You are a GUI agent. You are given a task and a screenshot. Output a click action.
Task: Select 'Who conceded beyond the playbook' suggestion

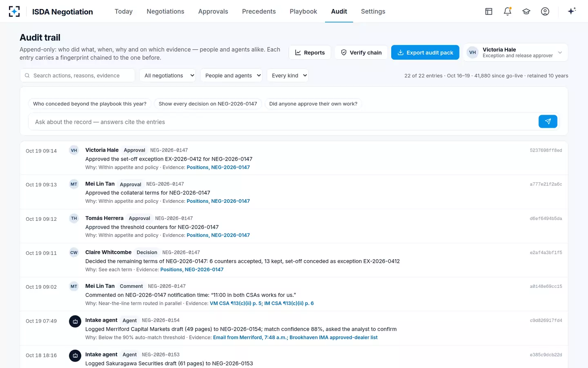pyautogui.click(x=90, y=104)
